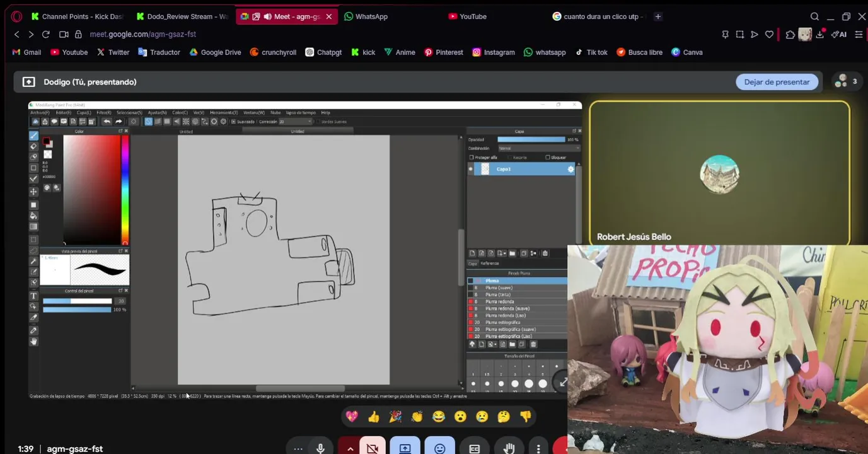
Task: Open the Archivo menu in MediBang
Action: [40, 112]
